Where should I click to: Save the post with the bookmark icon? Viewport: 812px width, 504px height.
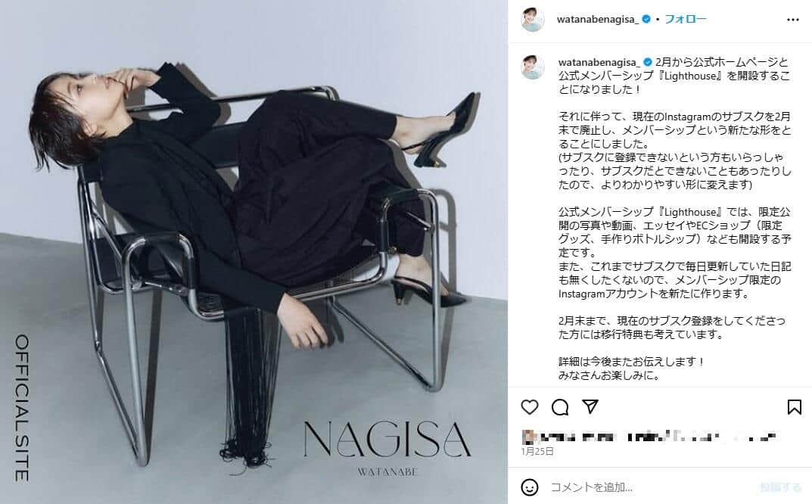[795, 407]
